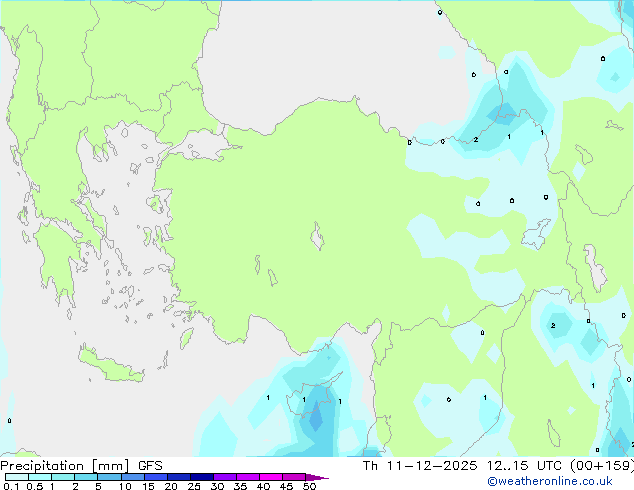Click the weatheronline.co.uk copyright link
The width and height of the screenshot is (634, 490).
(550, 481)
